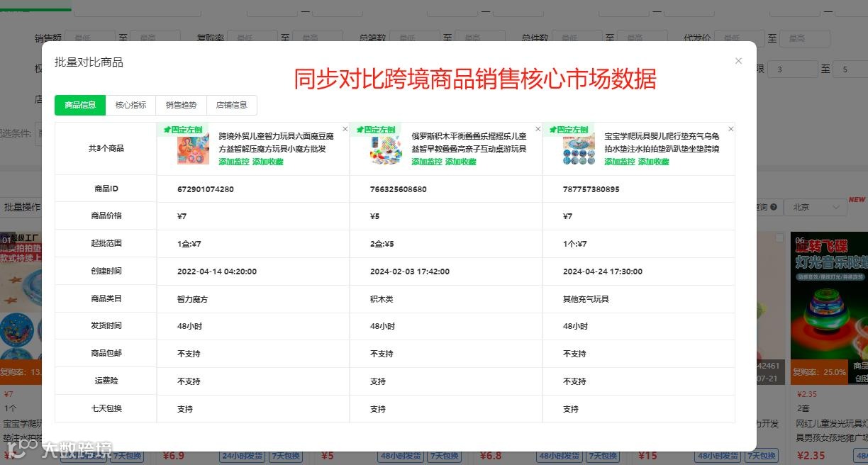The height and width of the screenshot is (465, 868).
Task: Open the stacking blocks product thumbnail
Action: tap(386, 149)
